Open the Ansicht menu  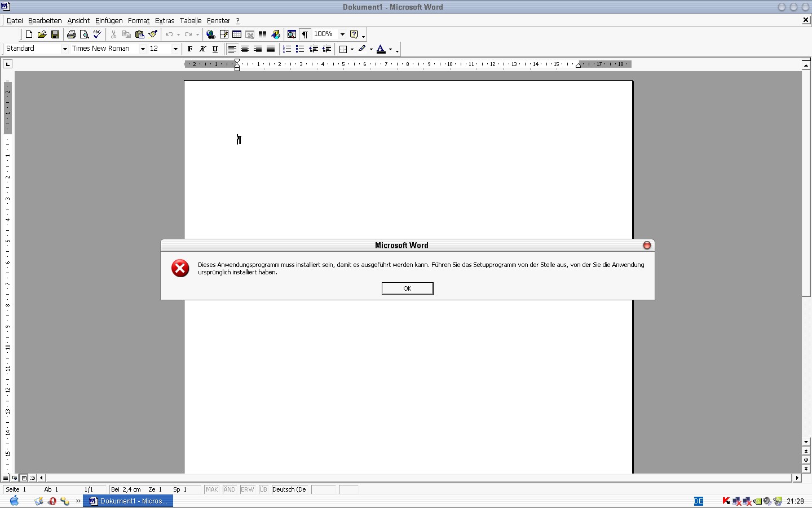(x=78, y=21)
